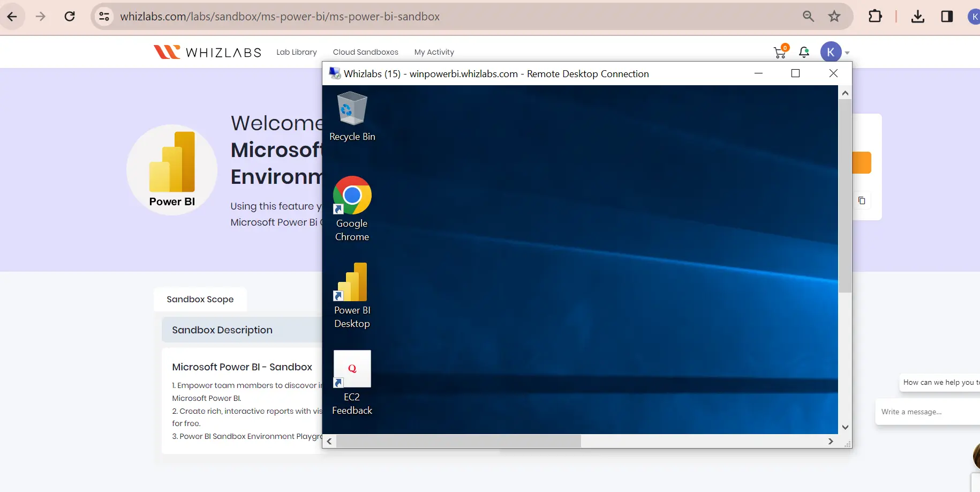Toggle the browser side panel
The height and width of the screenshot is (492, 980).
[947, 17]
